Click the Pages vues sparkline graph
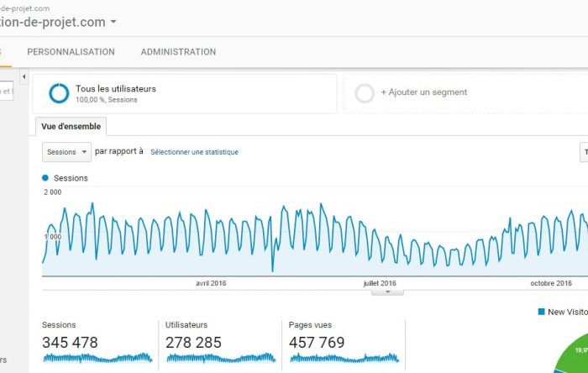 [x=344, y=358]
